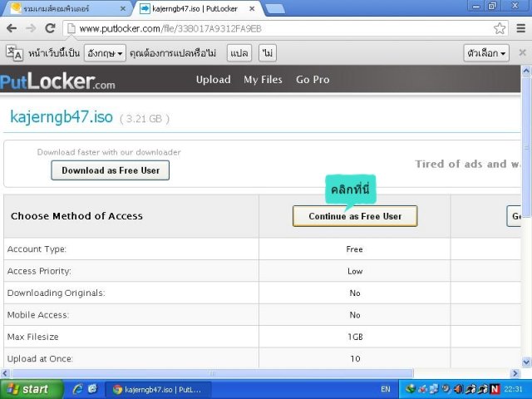532x399 pixels.
Task: Click in the URL address bar
Action: point(285,28)
